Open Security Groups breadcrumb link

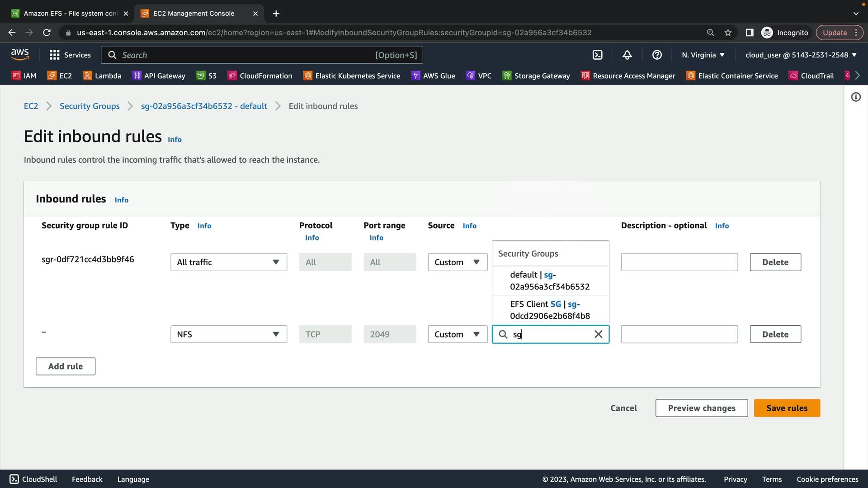pos(90,106)
